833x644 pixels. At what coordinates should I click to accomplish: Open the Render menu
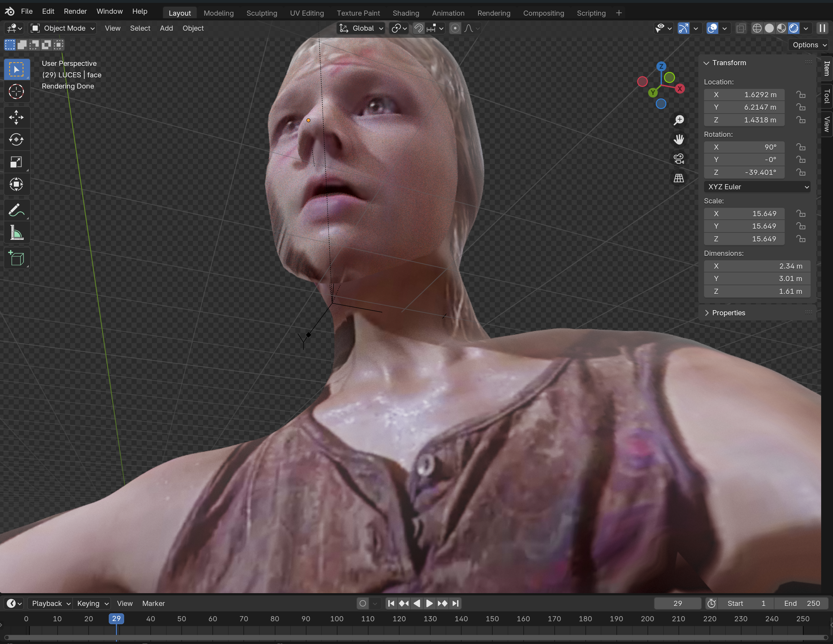[75, 12]
